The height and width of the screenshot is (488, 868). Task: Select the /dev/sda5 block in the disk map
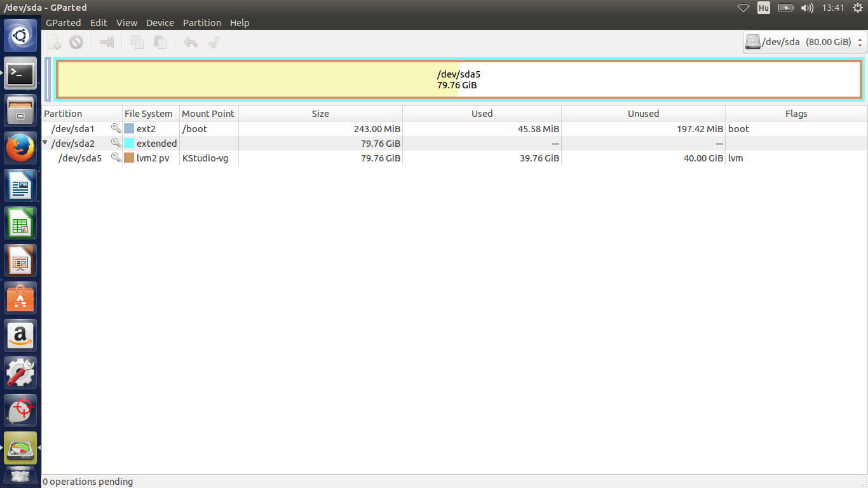(459, 79)
